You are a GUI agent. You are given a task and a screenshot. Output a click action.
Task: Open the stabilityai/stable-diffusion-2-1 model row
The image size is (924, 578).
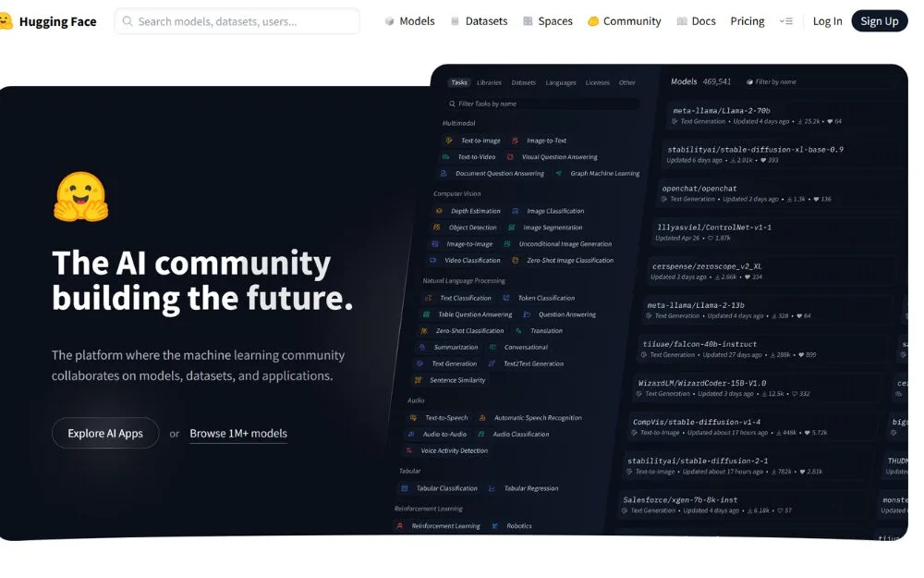[x=748, y=465]
